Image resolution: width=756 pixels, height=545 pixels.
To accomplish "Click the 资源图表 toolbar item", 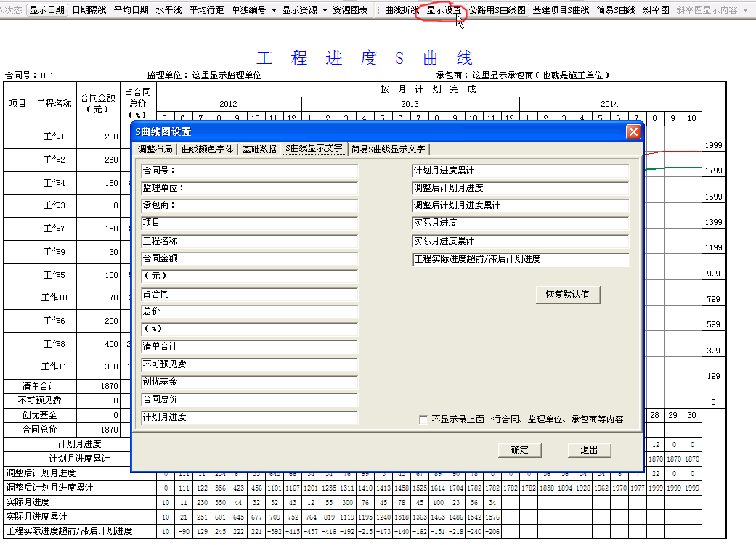I will (350, 9).
